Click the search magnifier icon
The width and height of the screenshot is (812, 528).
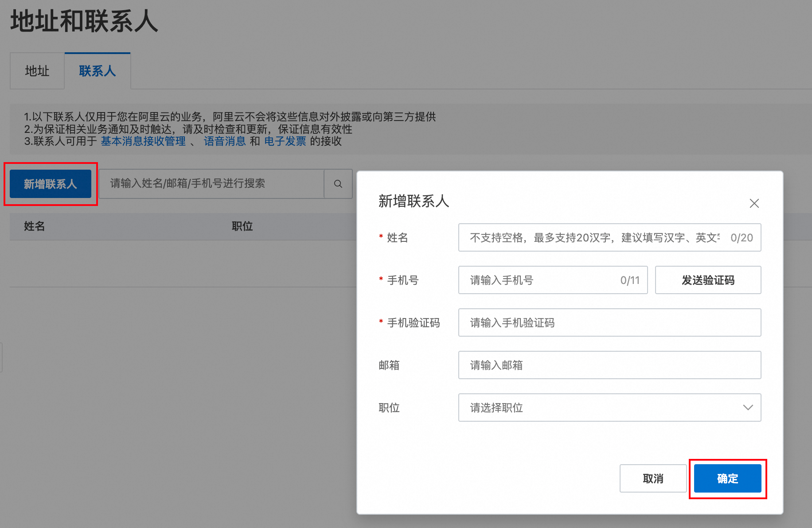point(338,184)
